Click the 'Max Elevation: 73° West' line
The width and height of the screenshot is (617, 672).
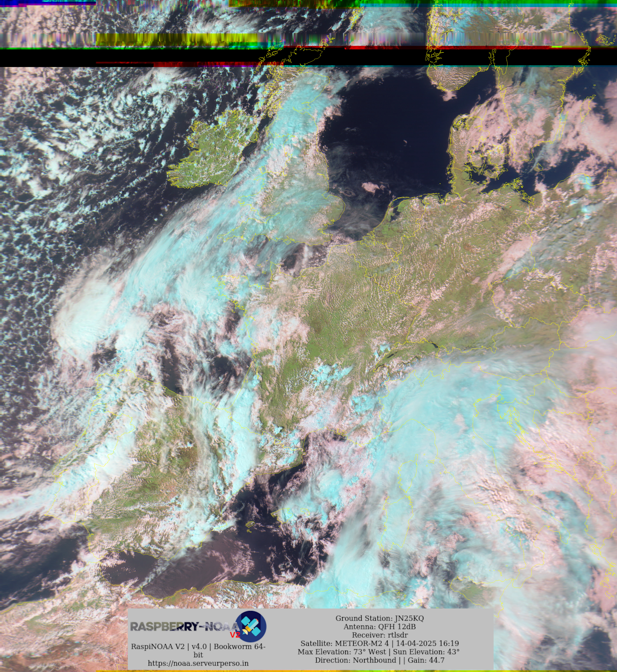(379, 652)
